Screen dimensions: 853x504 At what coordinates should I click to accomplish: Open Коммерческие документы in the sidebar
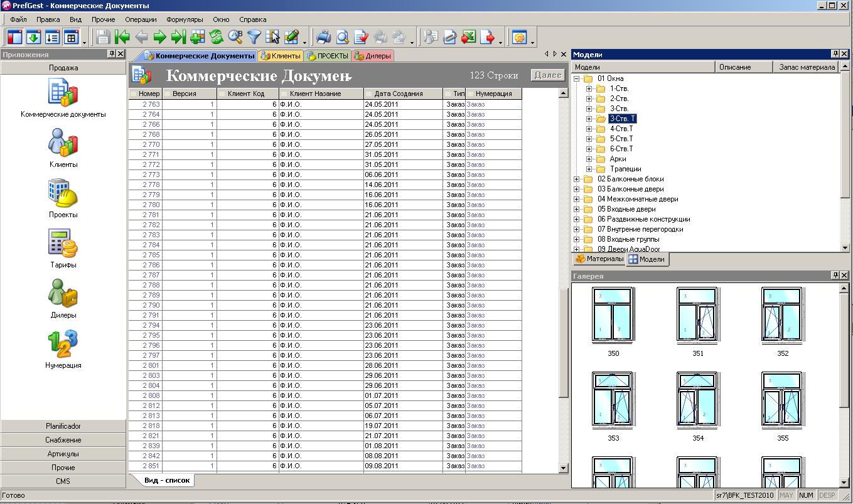point(63,99)
